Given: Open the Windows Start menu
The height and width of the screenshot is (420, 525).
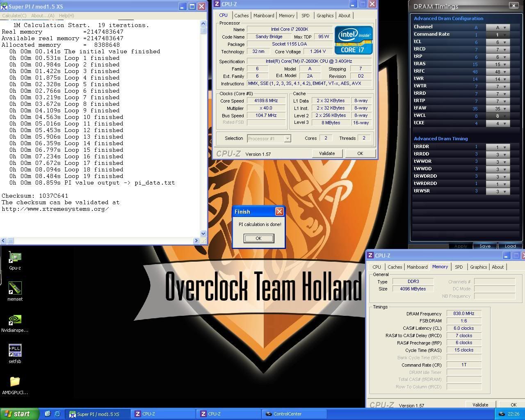Looking at the screenshot, I should 20,414.
